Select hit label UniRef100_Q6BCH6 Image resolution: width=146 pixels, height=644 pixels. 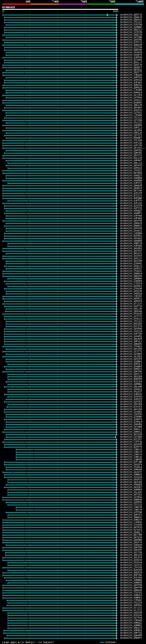tap(131, 50)
